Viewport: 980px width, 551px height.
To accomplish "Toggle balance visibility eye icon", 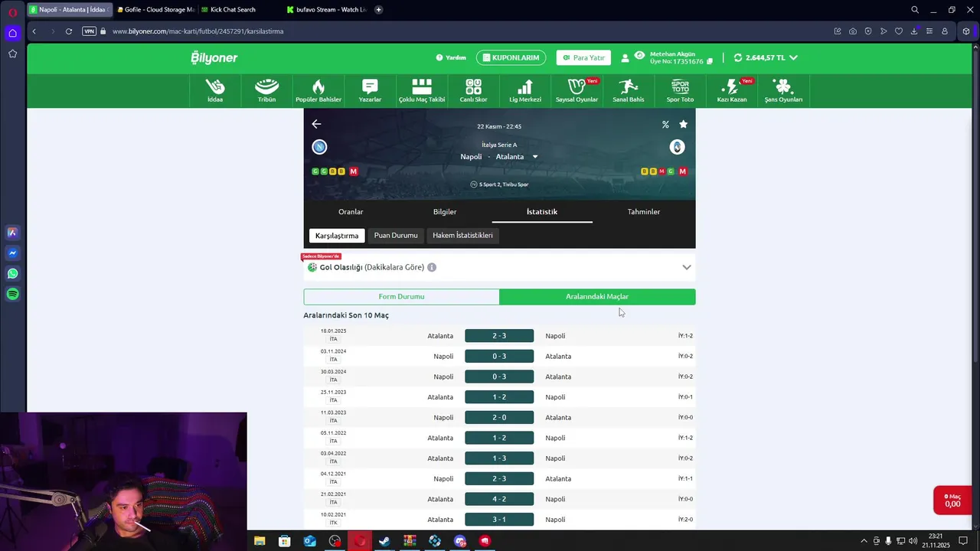I will point(640,55).
